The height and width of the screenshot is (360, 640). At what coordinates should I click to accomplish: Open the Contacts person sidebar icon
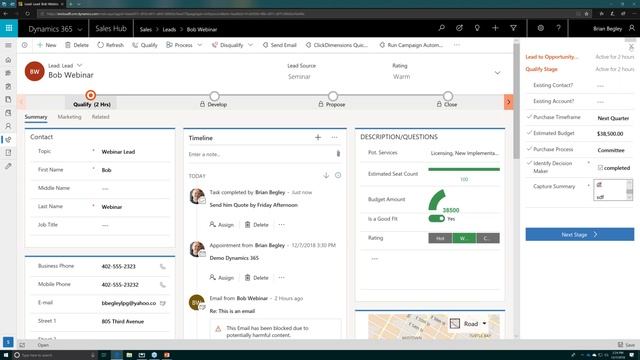(8, 126)
